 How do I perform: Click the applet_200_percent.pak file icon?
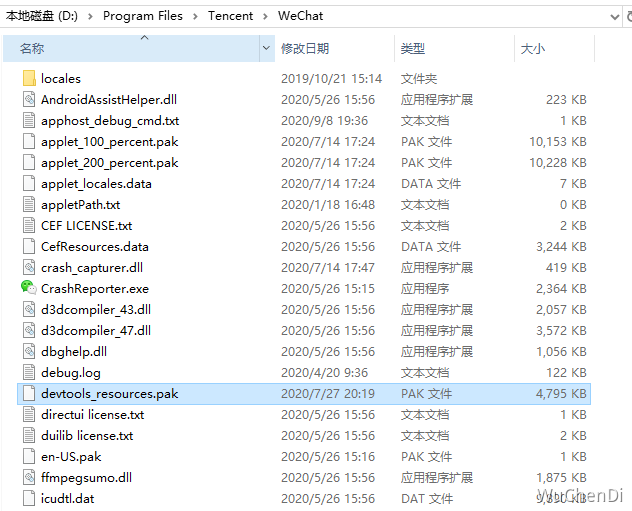pos(29,162)
